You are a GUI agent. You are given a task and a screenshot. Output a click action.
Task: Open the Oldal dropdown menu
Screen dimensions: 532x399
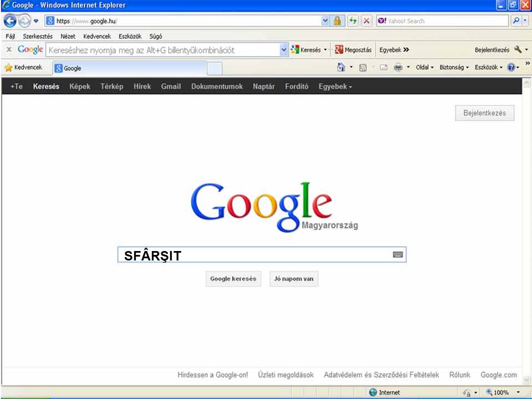tap(424, 68)
